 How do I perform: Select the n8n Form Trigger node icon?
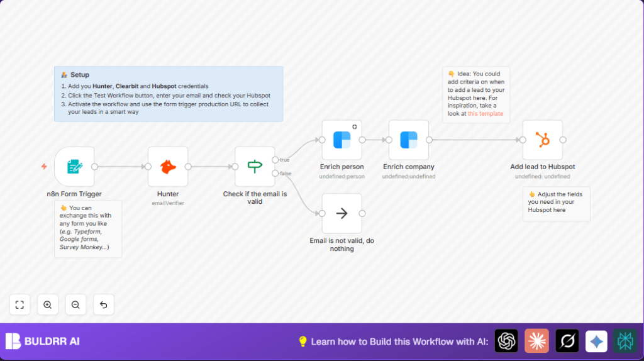pyautogui.click(x=74, y=166)
